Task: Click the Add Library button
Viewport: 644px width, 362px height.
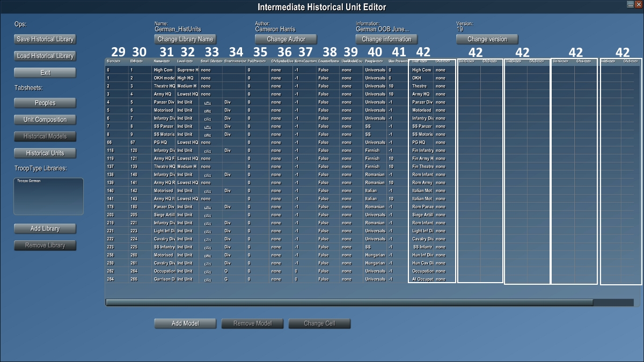Action: [45, 228]
